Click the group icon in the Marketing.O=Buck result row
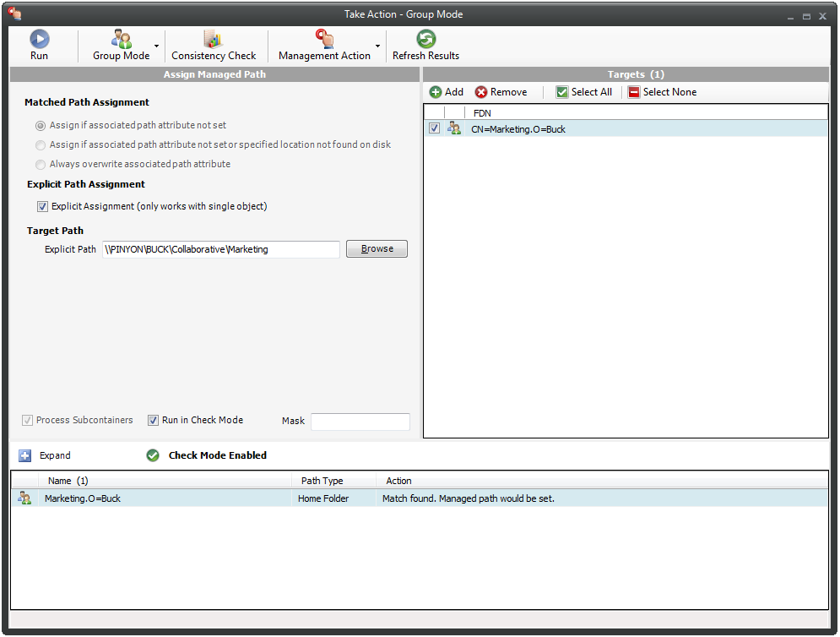 [24, 498]
